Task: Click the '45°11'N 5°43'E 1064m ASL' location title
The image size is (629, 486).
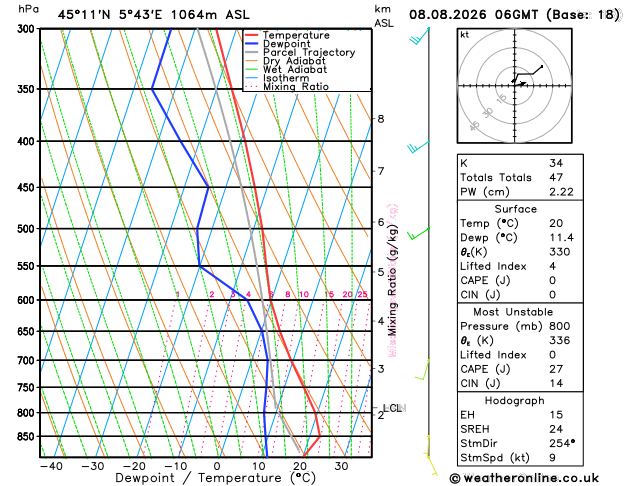Action: point(154,15)
